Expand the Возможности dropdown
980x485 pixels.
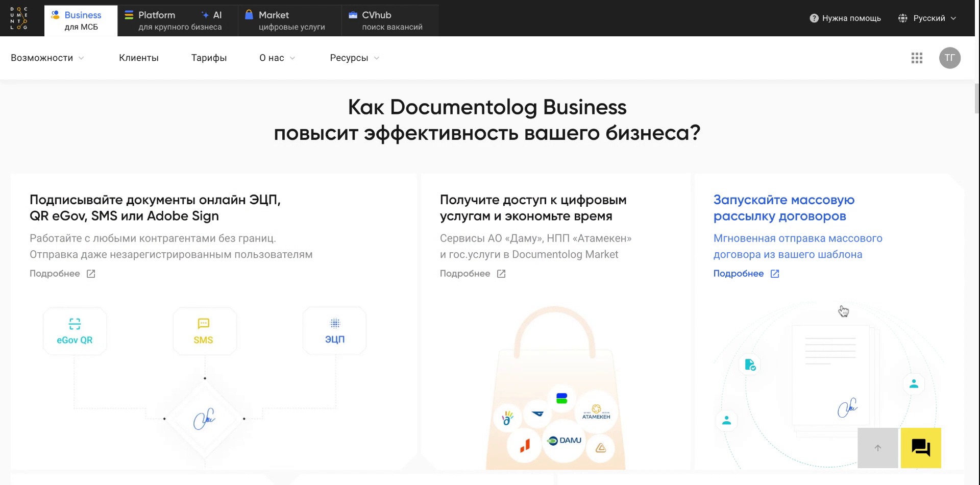[x=47, y=58]
